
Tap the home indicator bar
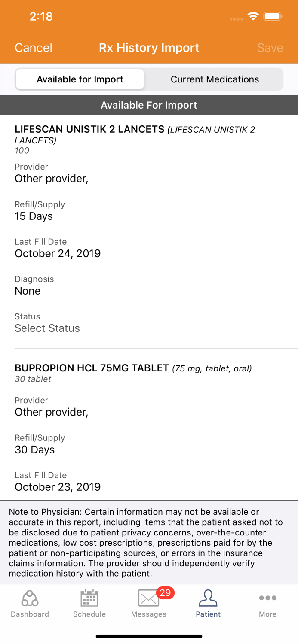(x=149, y=636)
